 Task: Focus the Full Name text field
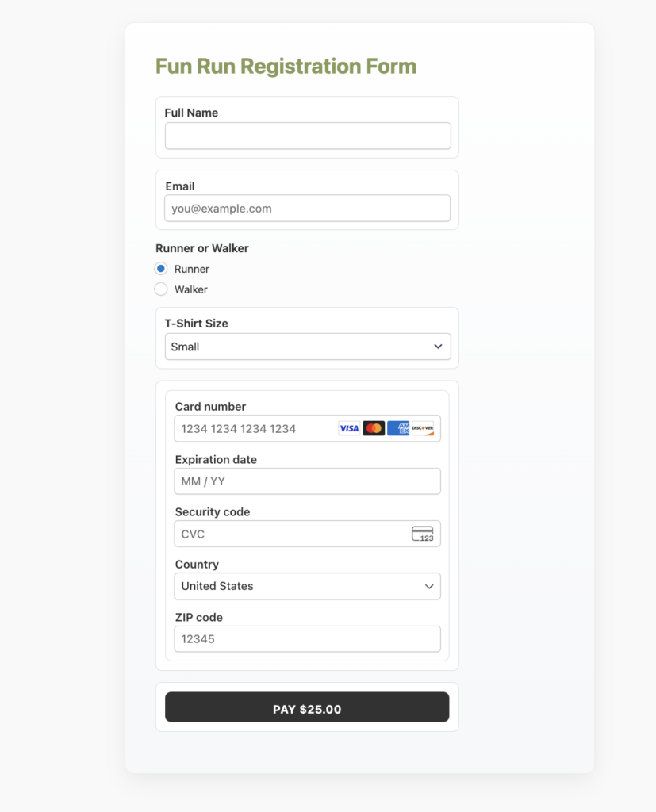[307, 136]
